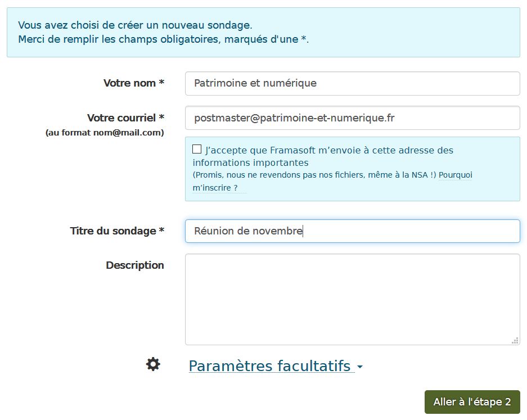527x420 pixels.
Task: Click into the Votre courriel email field
Action: coord(353,118)
